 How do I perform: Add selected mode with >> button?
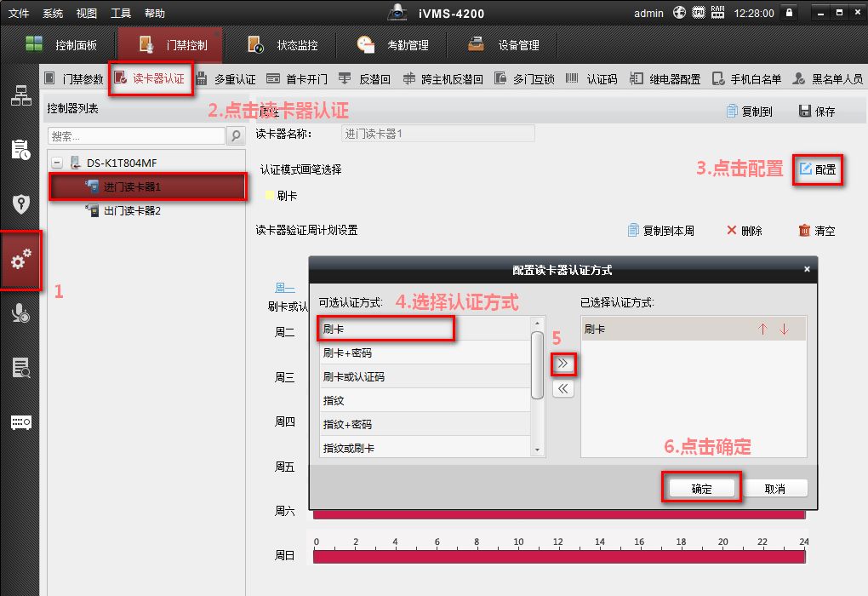click(x=563, y=364)
